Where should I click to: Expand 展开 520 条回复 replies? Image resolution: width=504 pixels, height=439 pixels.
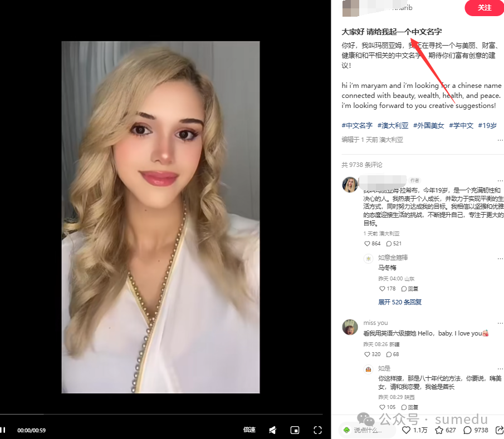tap(399, 302)
